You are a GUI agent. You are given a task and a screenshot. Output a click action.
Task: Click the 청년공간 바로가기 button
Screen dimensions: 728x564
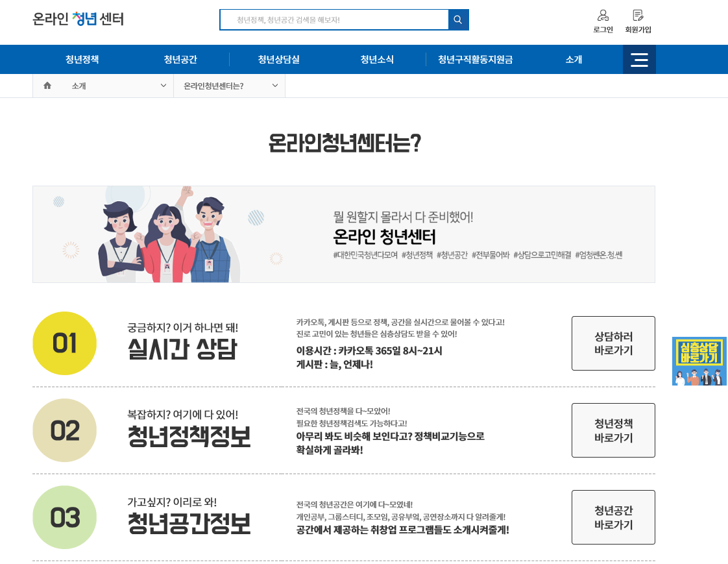613,517
